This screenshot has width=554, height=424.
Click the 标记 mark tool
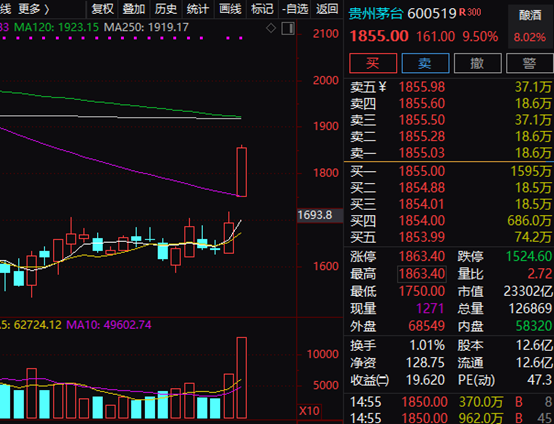[x=262, y=9]
